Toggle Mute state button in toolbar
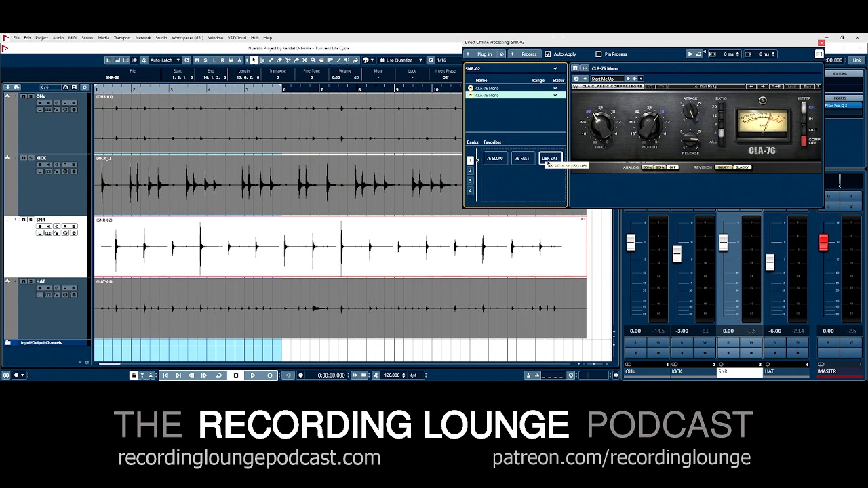This screenshot has height=488, width=868. coord(197,60)
